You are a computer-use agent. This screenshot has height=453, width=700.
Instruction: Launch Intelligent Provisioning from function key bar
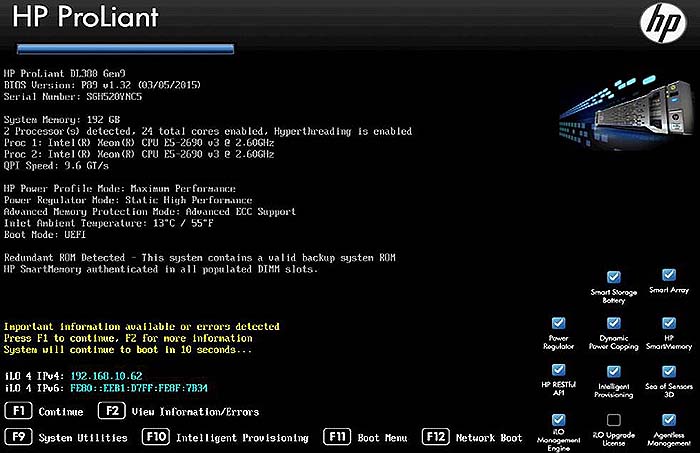242,438
